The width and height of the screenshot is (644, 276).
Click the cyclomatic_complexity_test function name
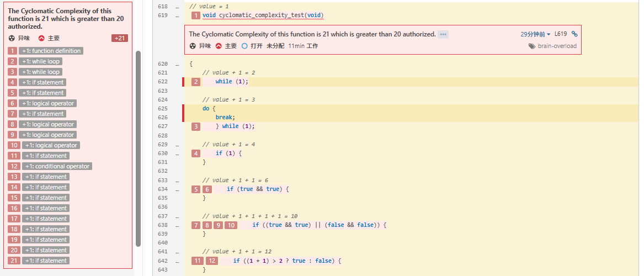tap(262, 15)
